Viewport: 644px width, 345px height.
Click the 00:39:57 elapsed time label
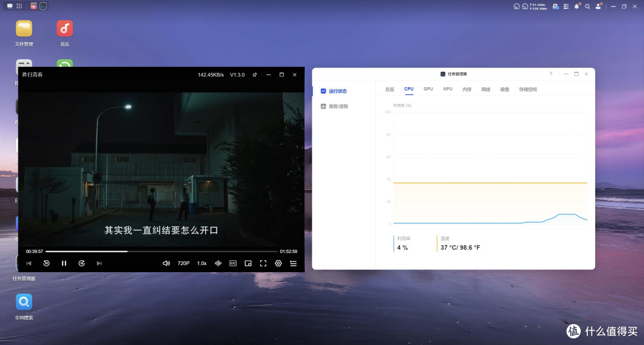pos(35,251)
